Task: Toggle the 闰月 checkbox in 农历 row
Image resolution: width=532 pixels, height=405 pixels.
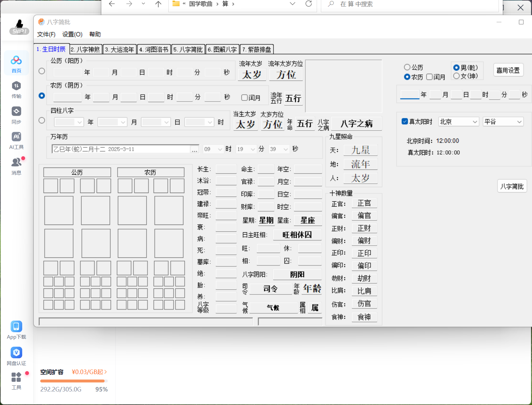Action: click(x=245, y=98)
